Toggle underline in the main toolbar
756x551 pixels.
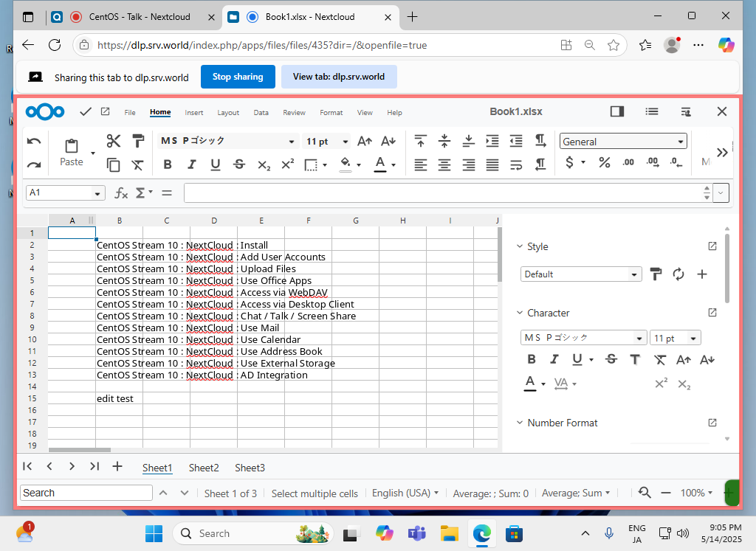click(x=216, y=164)
